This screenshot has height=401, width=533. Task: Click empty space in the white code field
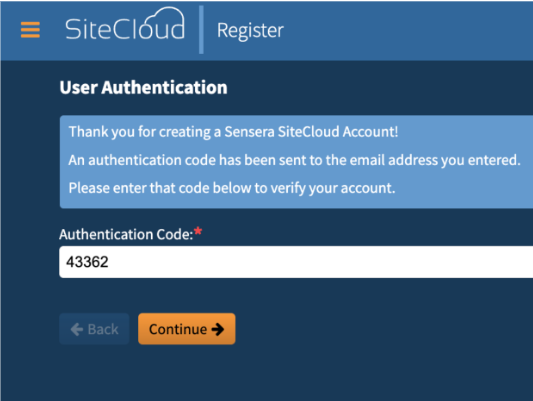320,262
